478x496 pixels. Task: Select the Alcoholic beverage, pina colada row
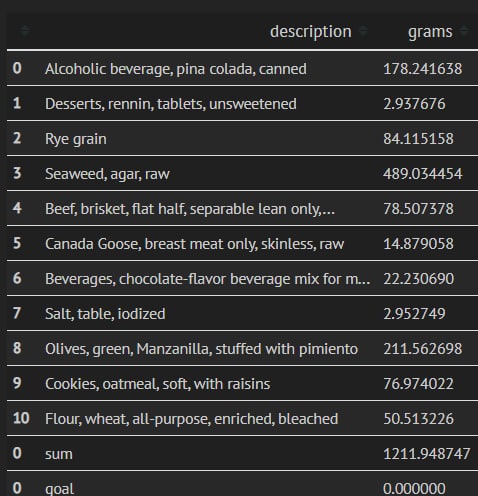pyautogui.click(x=242, y=69)
